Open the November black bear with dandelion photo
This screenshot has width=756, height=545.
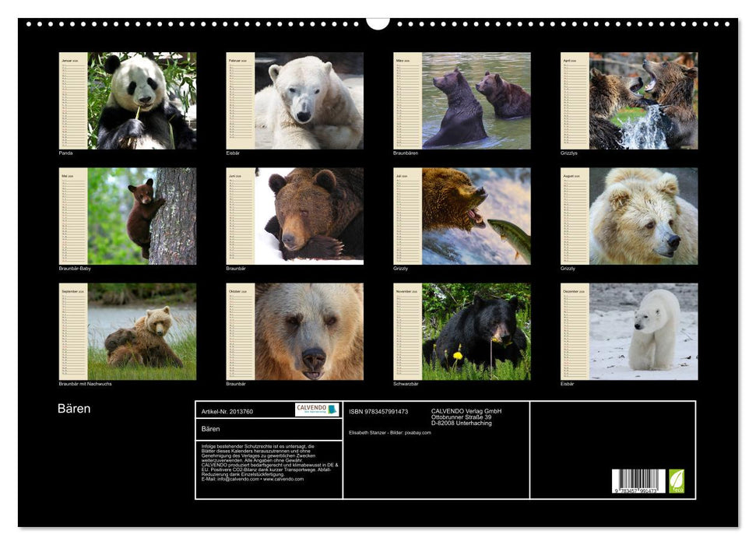tap(476, 331)
